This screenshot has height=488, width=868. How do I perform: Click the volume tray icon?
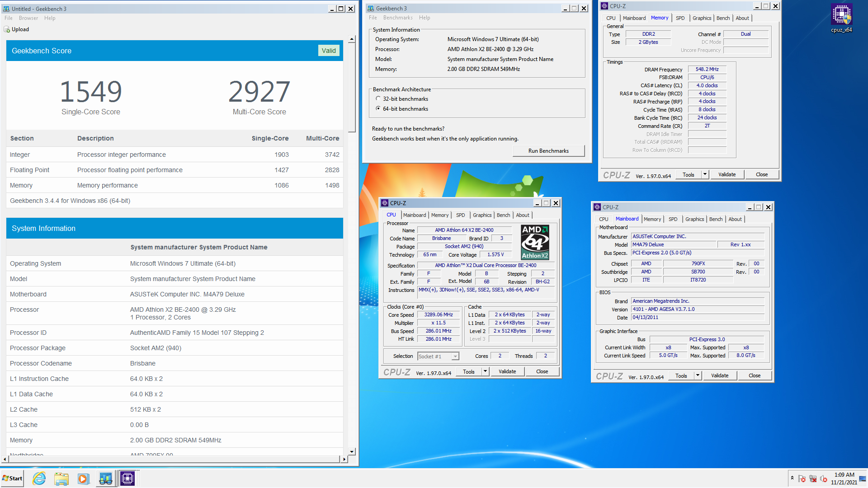[x=823, y=479]
